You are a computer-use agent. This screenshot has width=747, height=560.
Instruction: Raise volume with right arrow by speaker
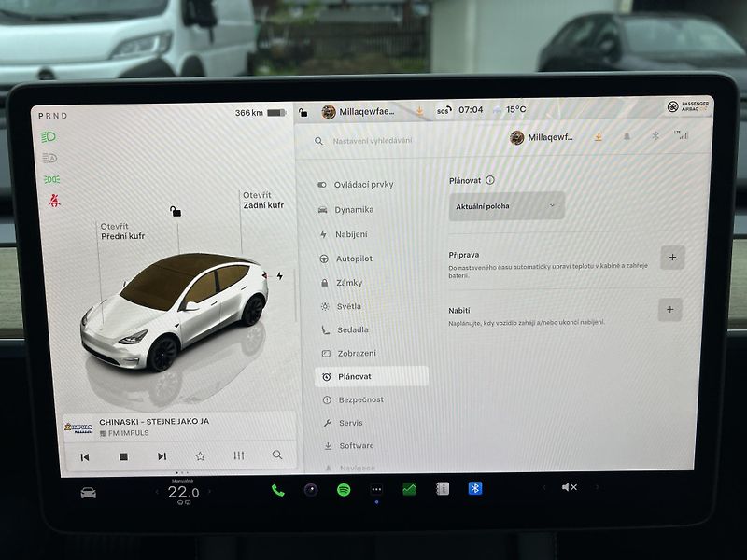tap(596, 487)
